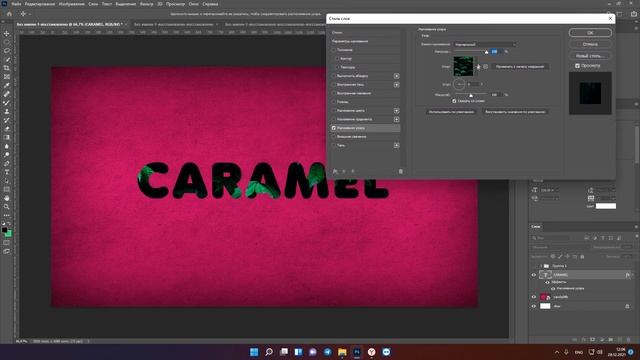Toggle the Просмотр preview checkbox

577,66
